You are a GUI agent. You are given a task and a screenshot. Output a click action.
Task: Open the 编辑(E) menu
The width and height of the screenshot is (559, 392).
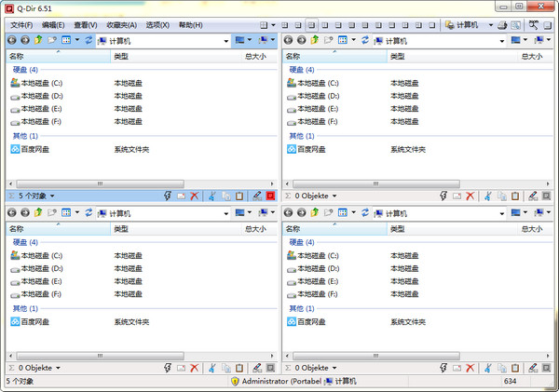click(53, 25)
